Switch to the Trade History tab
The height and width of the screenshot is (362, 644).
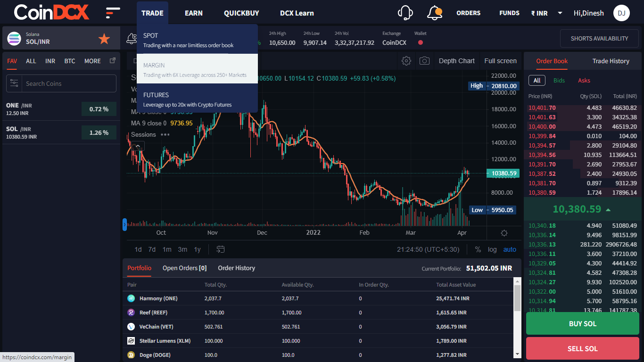pos(611,61)
